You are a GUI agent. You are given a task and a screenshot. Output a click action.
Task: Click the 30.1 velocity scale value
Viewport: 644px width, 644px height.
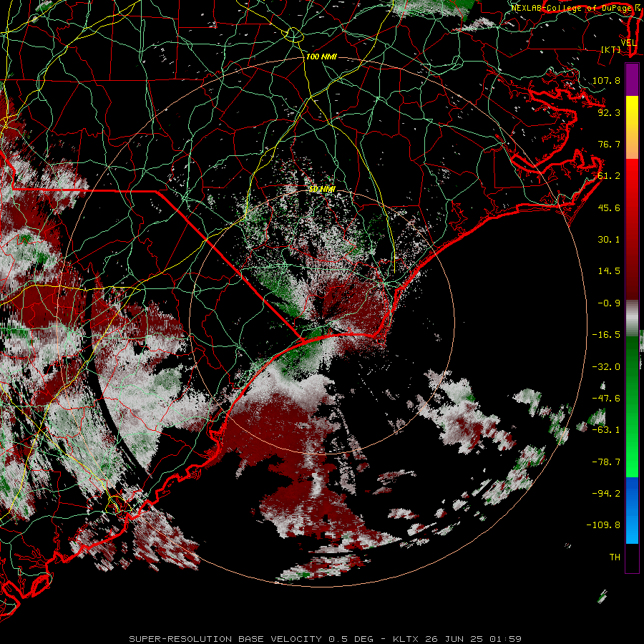click(609, 239)
